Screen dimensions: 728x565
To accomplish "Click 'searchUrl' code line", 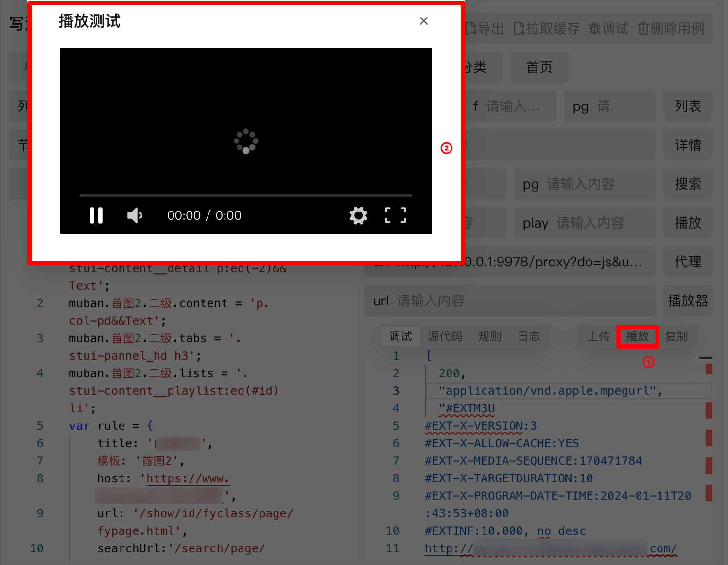I will 181,548.
